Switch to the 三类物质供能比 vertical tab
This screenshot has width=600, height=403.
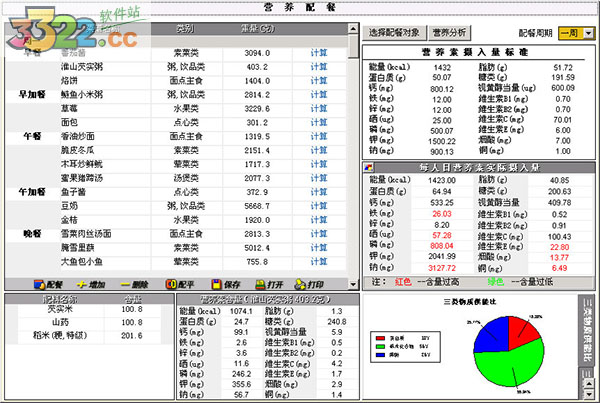coord(587,330)
